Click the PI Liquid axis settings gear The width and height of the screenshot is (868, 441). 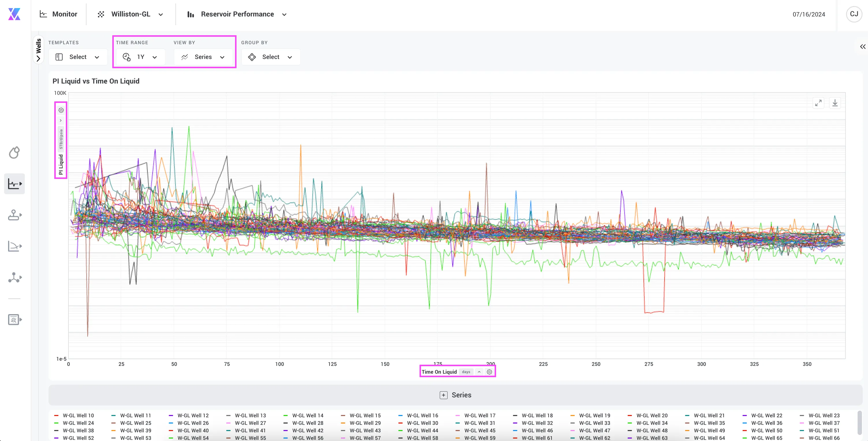click(61, 110)
